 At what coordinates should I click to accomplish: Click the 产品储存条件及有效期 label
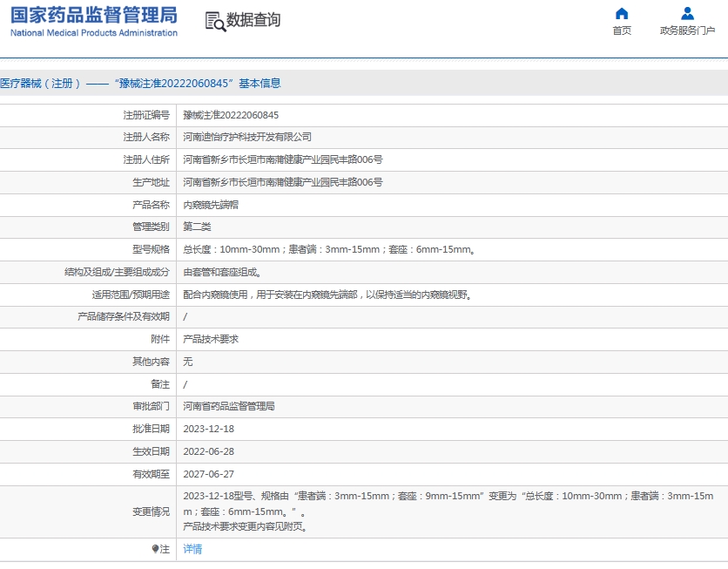click(x=124, y=317)
